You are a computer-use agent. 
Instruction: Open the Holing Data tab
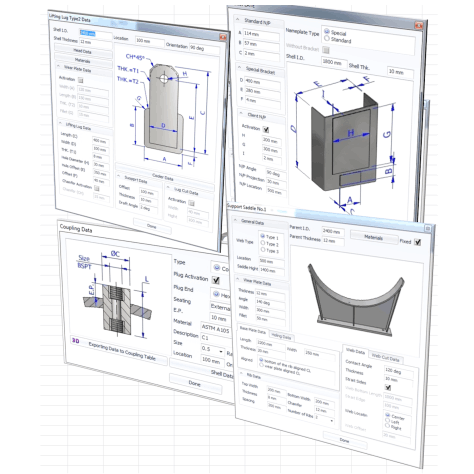point(281,336)
